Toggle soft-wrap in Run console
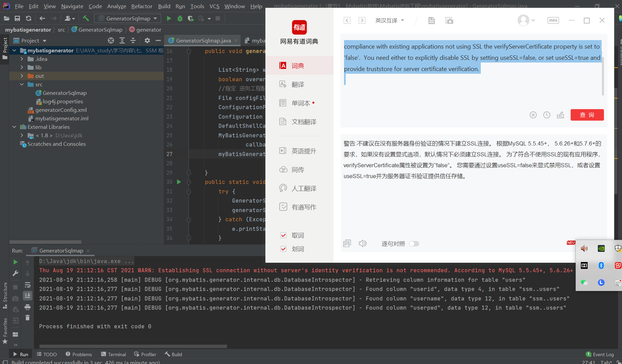This screenshot has height=364, width=622. click(x=28, y=285)
